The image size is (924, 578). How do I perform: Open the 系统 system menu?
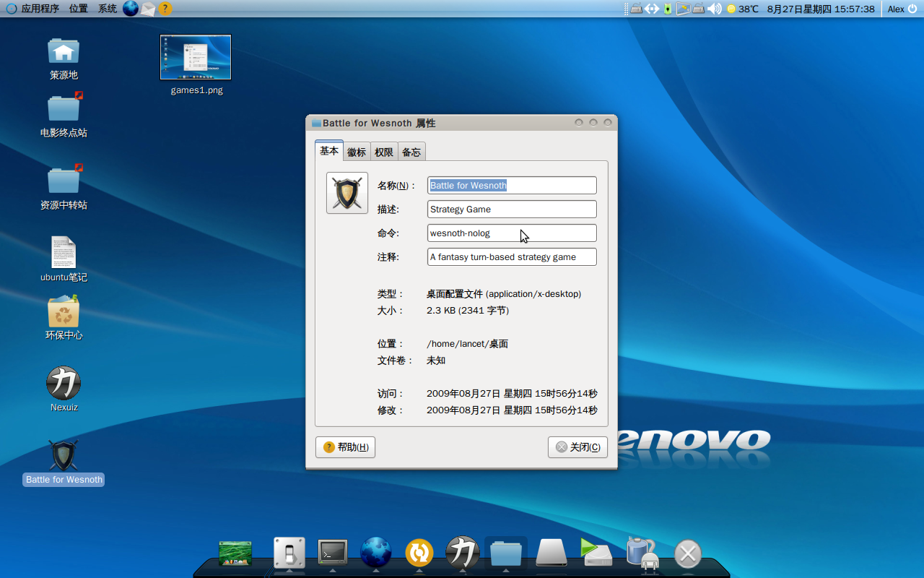[x=108, y=9]
